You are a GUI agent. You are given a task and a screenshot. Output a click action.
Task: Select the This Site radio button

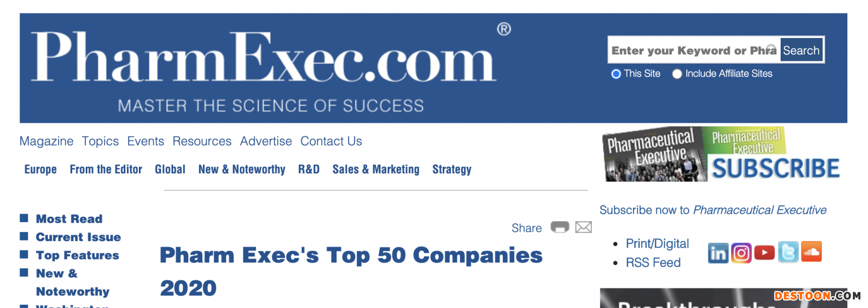616,74
